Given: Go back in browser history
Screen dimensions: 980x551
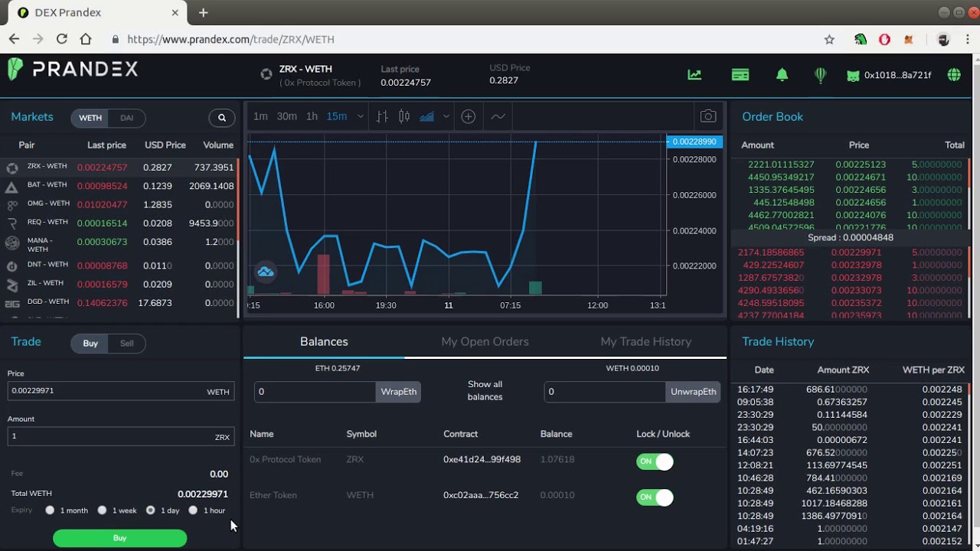Looking at the screenshot, I should (14, 39).
